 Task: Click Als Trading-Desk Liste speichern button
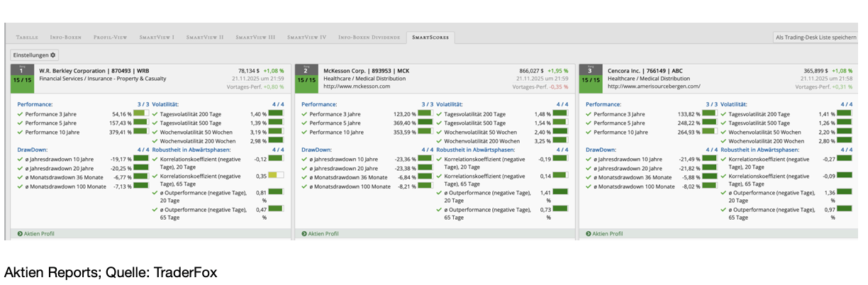click(x=816, y=37)
